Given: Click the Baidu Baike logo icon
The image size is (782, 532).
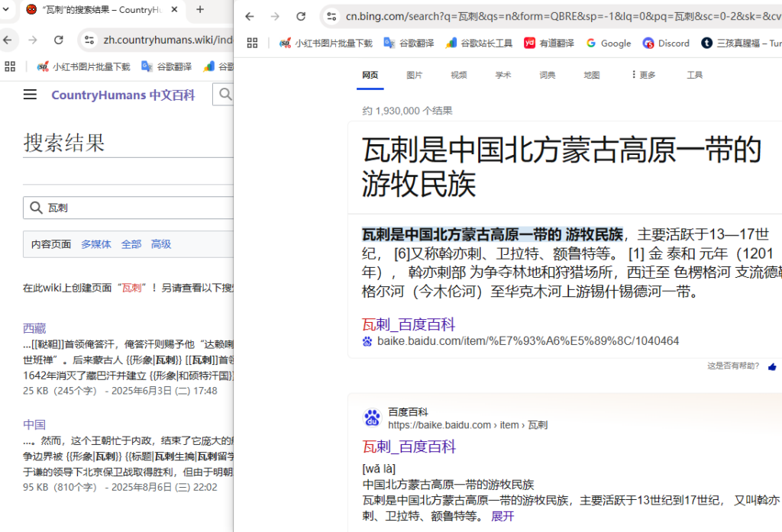Looking at the screenshot, I should click(372, 418).
